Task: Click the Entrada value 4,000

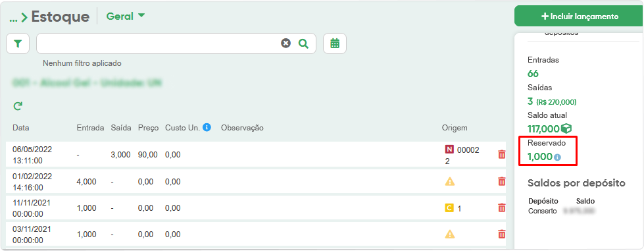Action: pyautogui.click(x=87, y=182)
